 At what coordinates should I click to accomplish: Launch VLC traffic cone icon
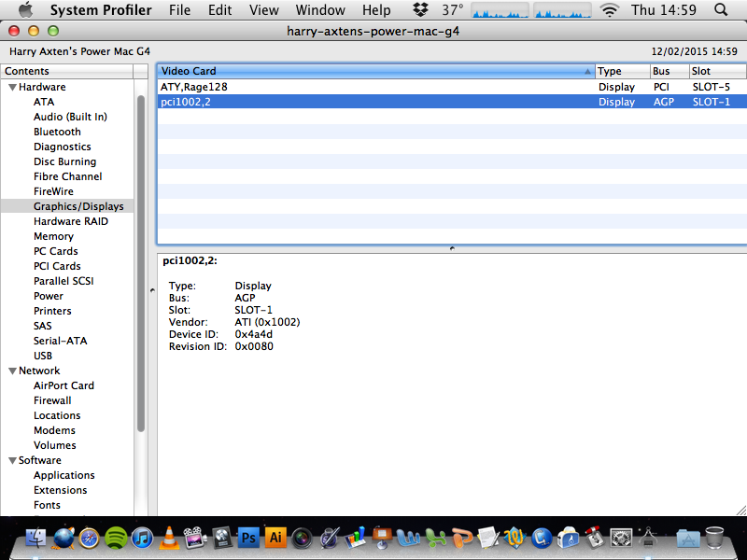(169, 539)
